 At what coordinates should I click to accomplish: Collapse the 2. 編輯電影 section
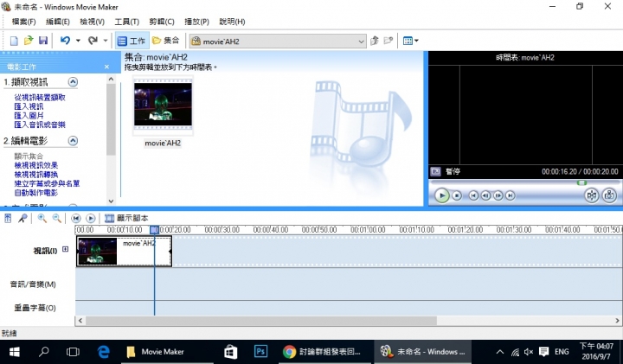point(73,141)
